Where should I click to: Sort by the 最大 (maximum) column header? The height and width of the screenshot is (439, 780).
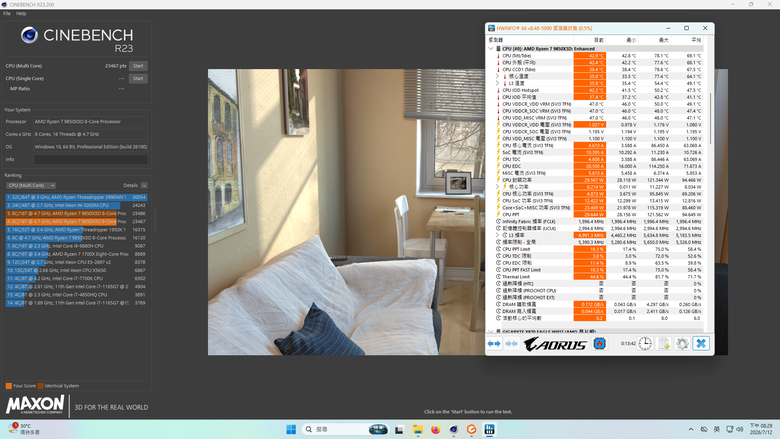655,40
